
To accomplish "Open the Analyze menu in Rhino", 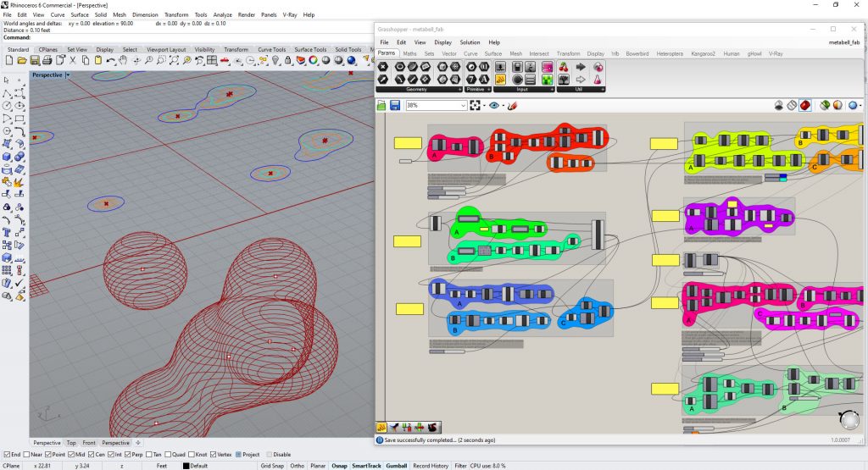I will 223,15.
